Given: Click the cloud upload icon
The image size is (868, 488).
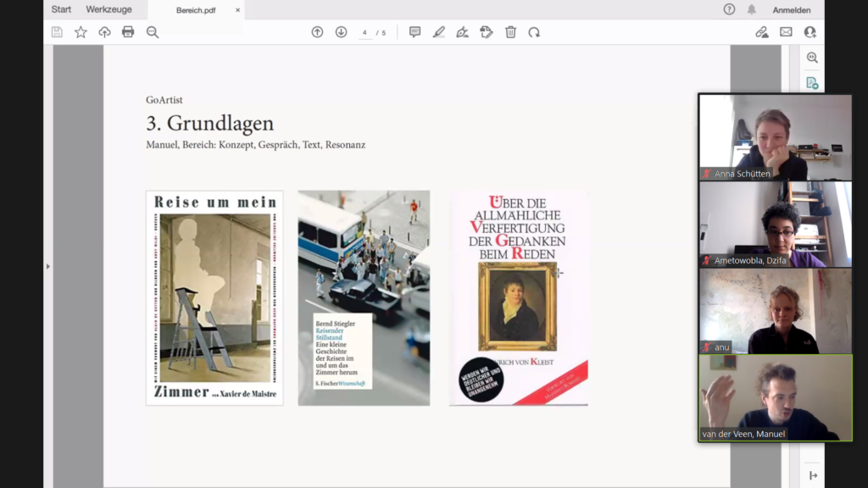Looking at the screenshot, I should coord(104,32).
